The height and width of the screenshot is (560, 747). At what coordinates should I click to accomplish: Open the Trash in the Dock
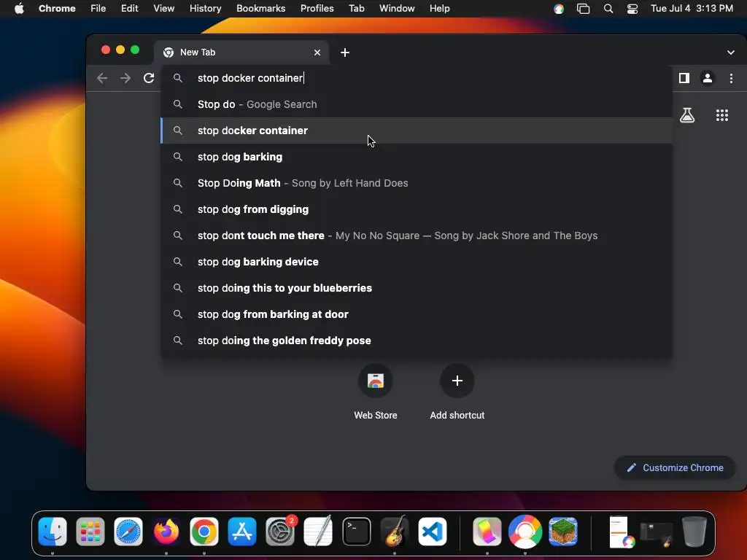point(694,532)
